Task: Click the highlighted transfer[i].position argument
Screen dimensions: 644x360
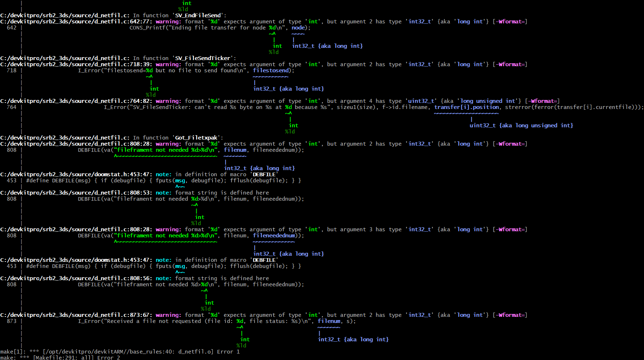Action: click(x=466, y=107)
